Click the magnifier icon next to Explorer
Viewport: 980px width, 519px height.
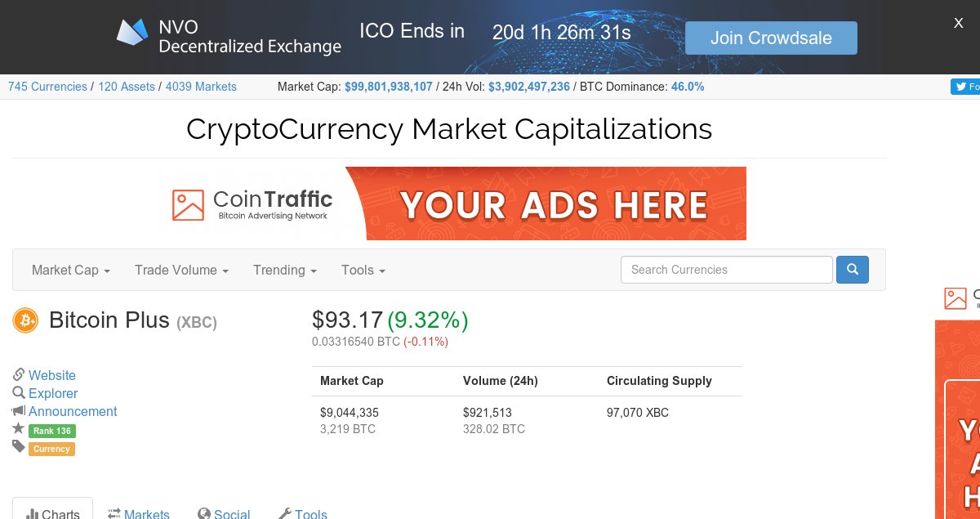point(19,393)
